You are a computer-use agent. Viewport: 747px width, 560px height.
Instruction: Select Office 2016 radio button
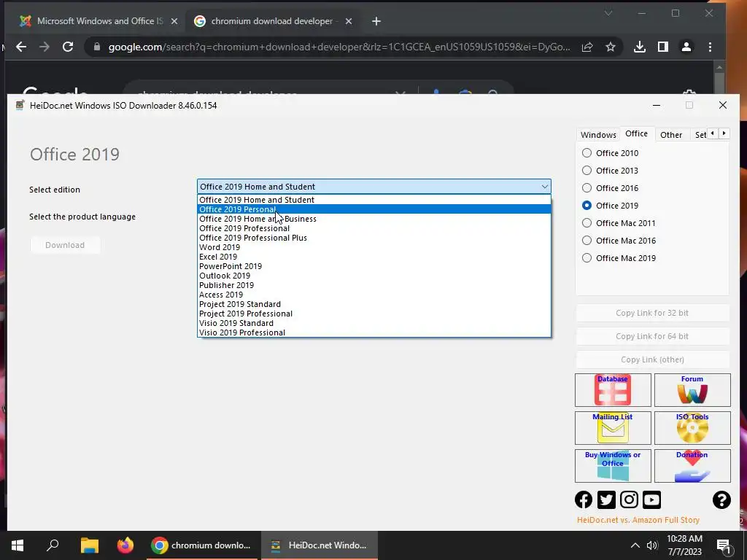tap(587, 188)
